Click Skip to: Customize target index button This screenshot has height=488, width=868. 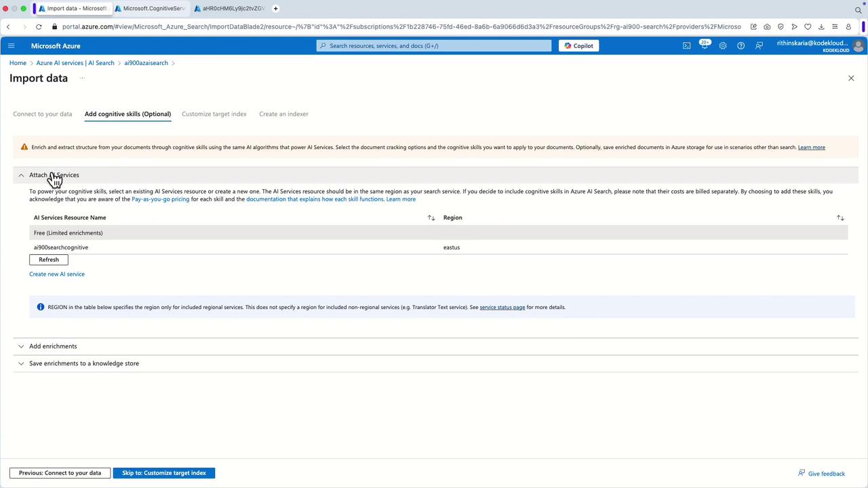164,473
